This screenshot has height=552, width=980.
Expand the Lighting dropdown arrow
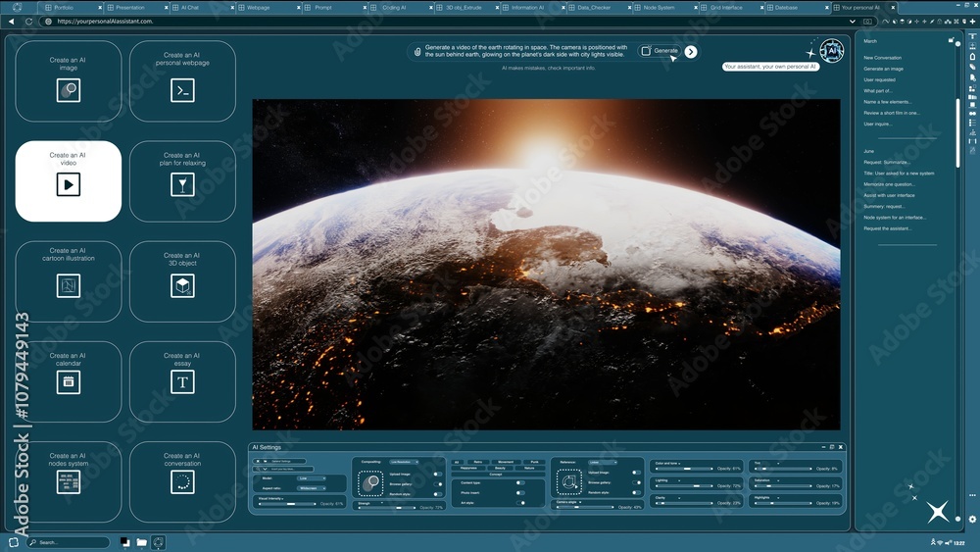click(x=679, y=480)
